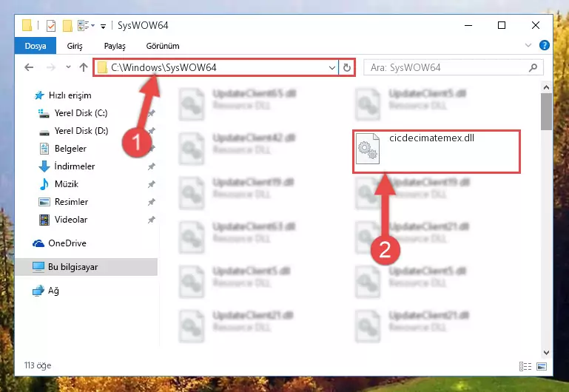Click the scrollbar down arrow
This screenshot has height=392, width=569.
[x=546, y=353]
